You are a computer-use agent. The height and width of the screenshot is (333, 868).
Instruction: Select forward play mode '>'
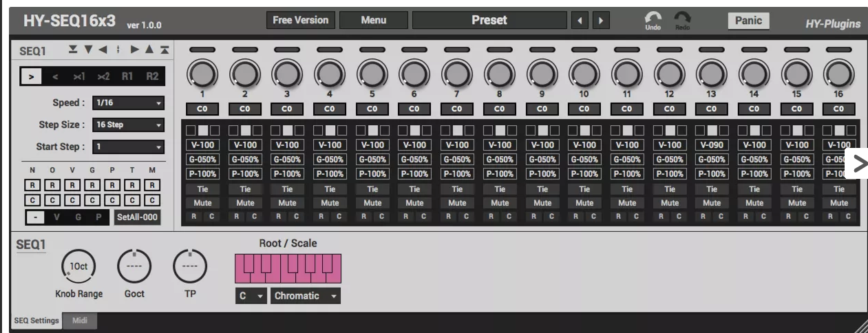coord(32,76)
